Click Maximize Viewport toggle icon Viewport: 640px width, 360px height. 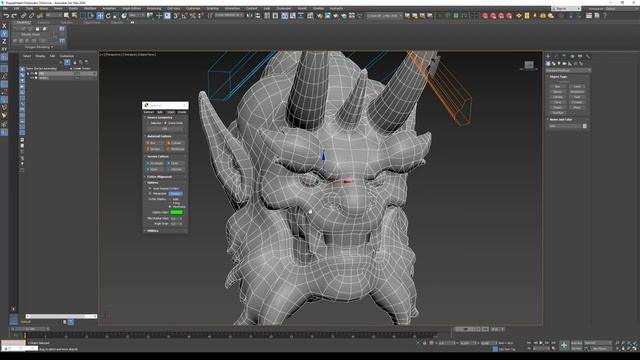(x=635, y=349)
